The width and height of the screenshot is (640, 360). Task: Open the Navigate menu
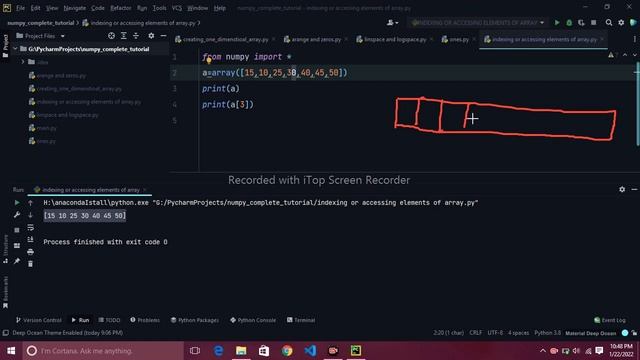click(x=75, y=8)
